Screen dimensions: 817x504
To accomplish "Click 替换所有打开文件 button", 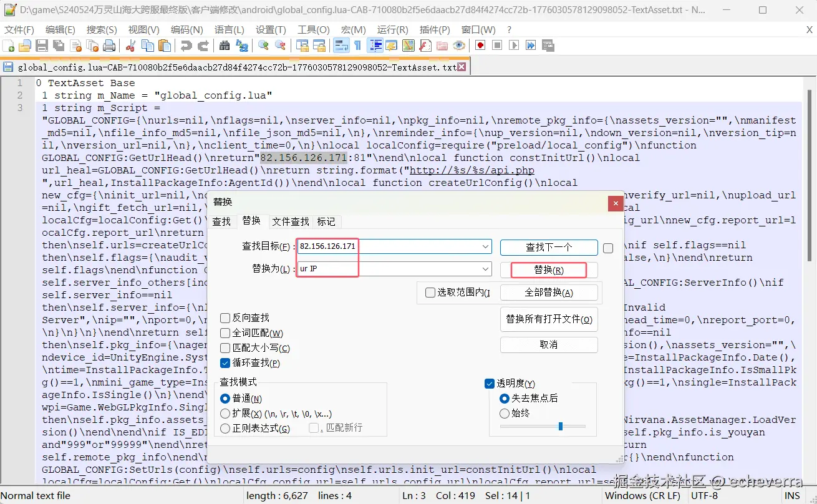I will pos(549,319).
